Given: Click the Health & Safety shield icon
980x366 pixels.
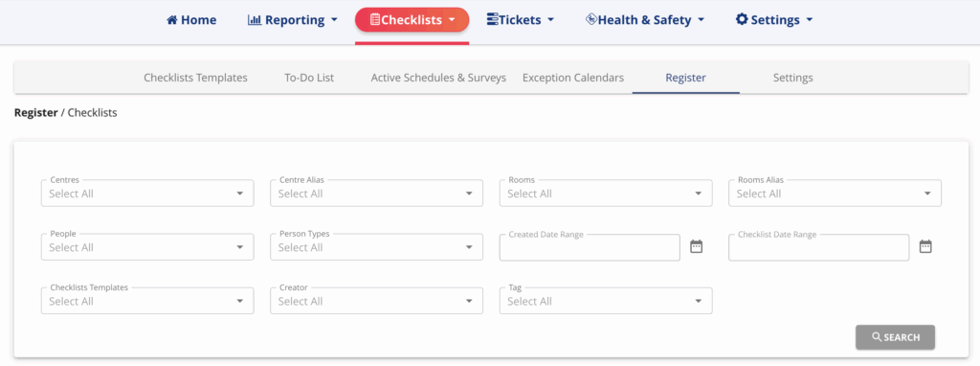Looking at the screenshot, I should pos(591,19).
